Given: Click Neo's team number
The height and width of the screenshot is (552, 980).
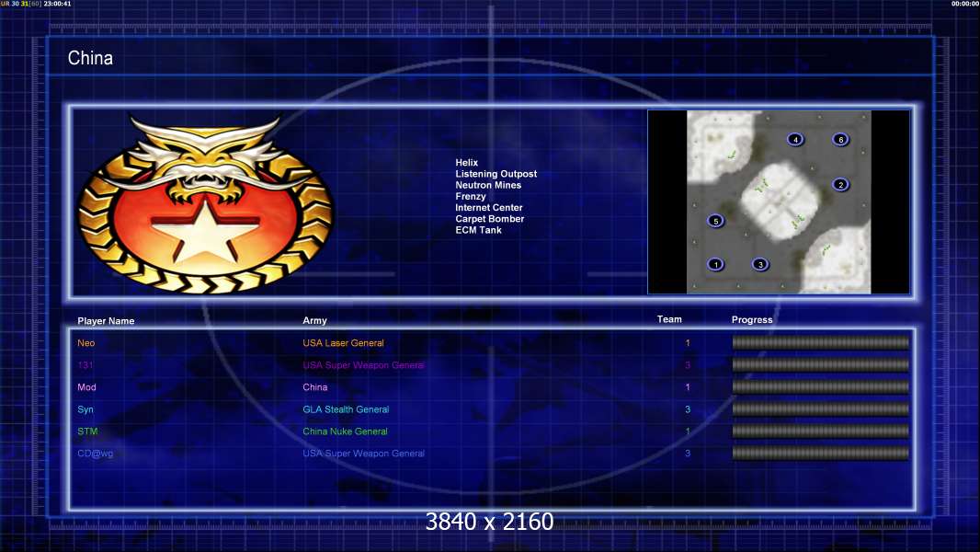Looking at the screenshot, I should click(x=688, y=342).
